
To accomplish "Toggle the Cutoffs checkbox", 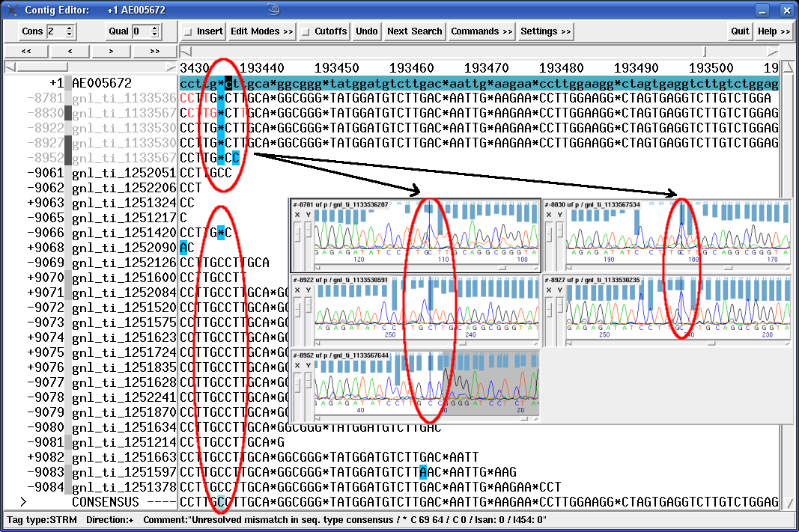I will (x=306, y=31).
